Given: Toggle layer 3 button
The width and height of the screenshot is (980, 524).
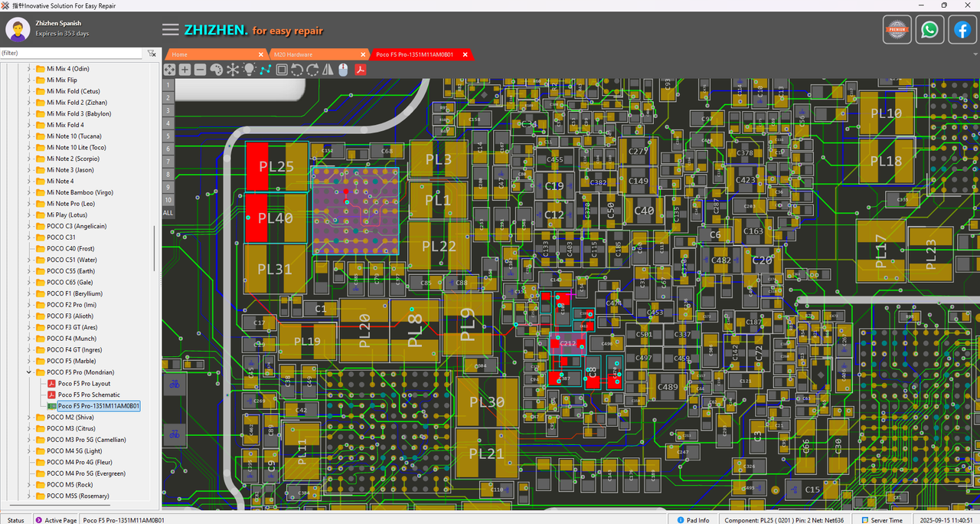Looking at the screenshot, I should tap(168, 111).
